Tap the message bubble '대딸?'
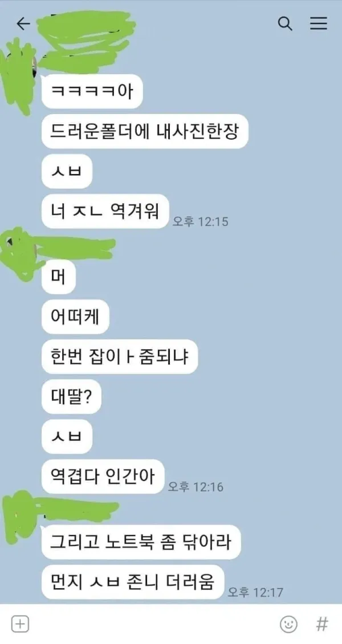The width and height of the screenshot is (342, 644). (x=71, y=397)
